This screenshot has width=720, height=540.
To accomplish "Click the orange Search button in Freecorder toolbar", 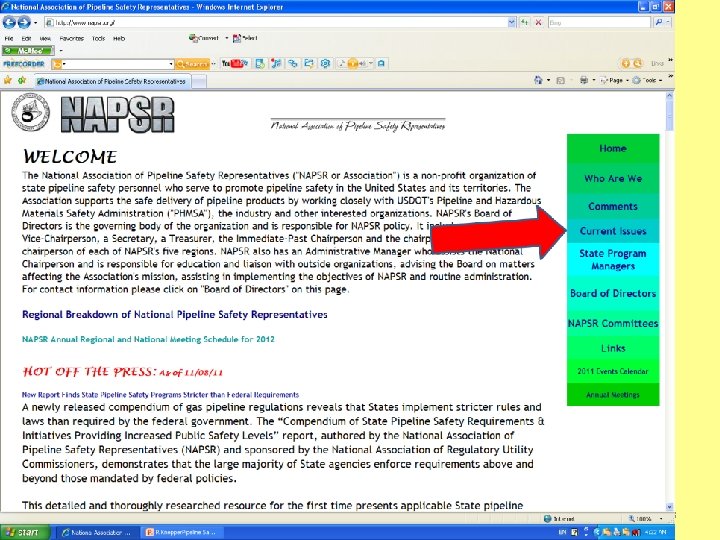I will click(192, 64).
